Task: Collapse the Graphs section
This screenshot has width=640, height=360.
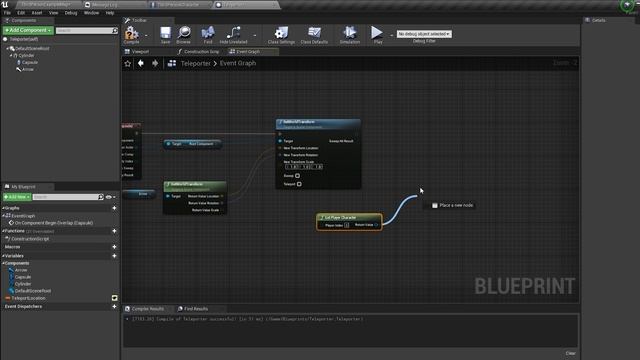Action: click(3, 208)
